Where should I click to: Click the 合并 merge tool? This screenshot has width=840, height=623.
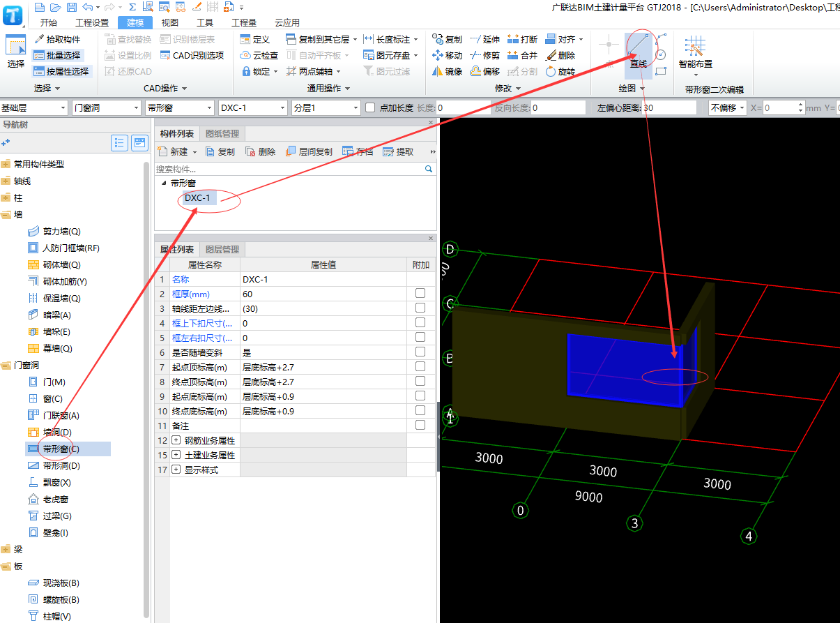pos(522,55)
